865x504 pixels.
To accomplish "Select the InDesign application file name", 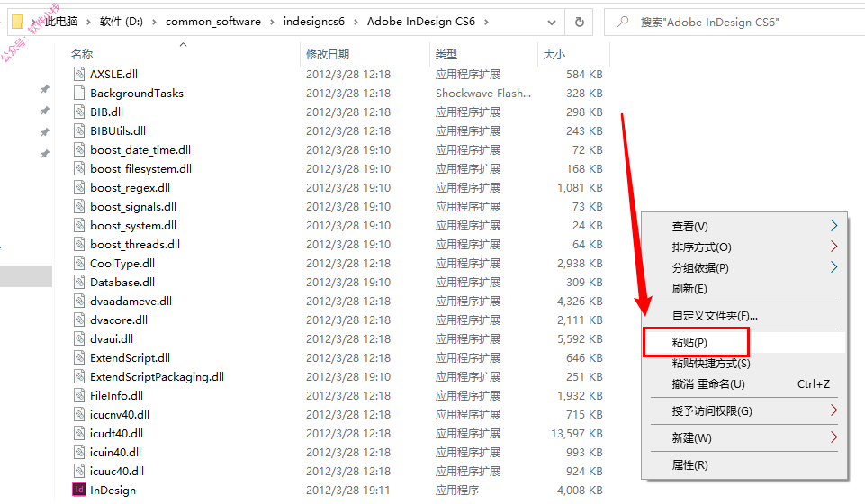I will coord(113,490).
